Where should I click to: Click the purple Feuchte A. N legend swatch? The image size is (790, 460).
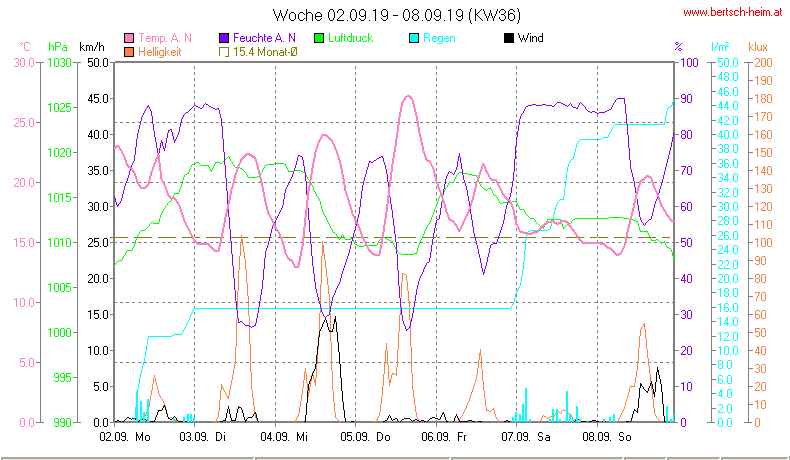[x=224, y=38]
